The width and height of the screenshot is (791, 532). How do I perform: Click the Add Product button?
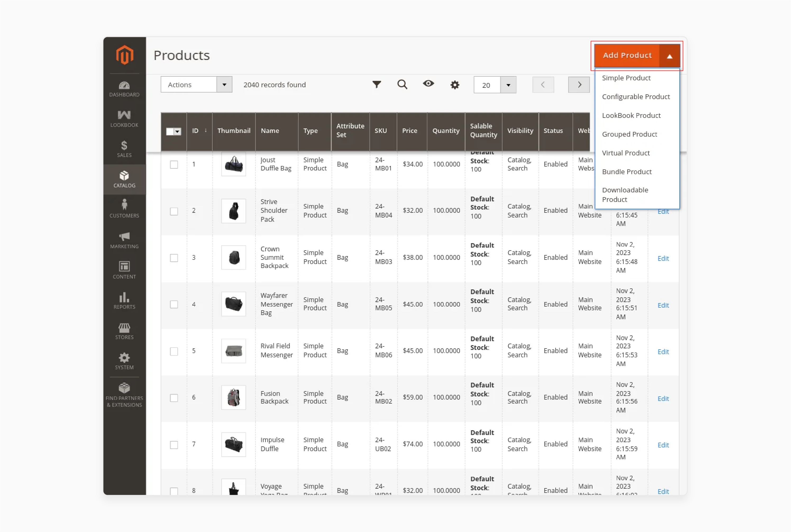[627, 56]
